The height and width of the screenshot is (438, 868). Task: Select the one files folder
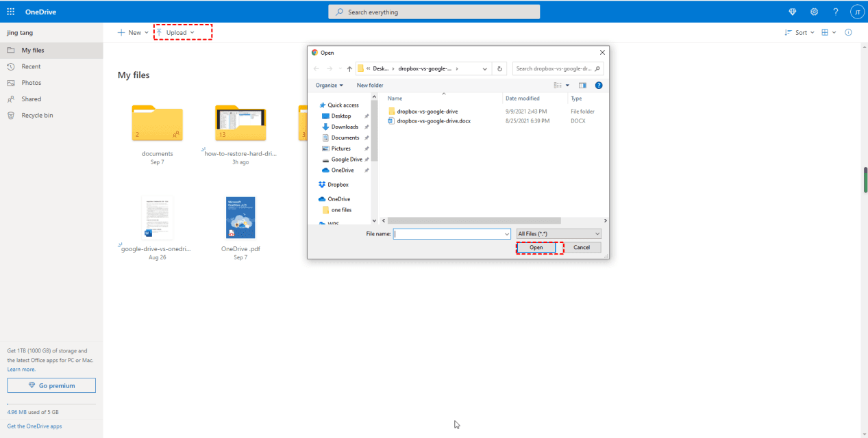click(x=341, y=210)
